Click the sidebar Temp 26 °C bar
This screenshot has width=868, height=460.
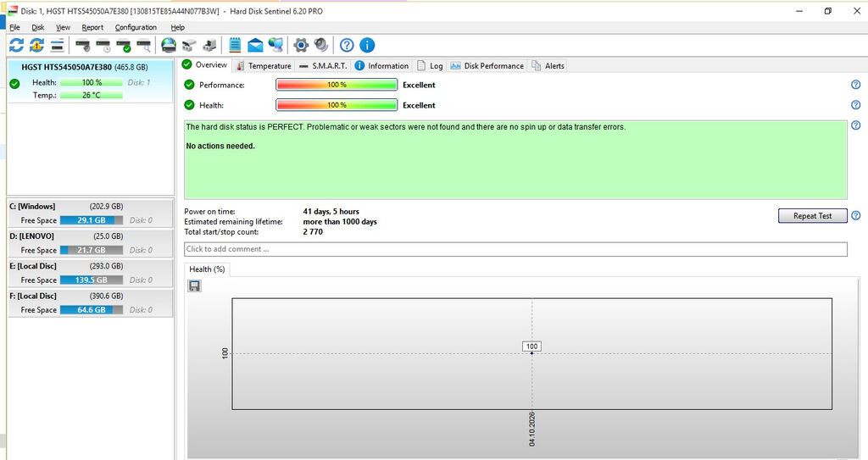(x=92, y=95)
